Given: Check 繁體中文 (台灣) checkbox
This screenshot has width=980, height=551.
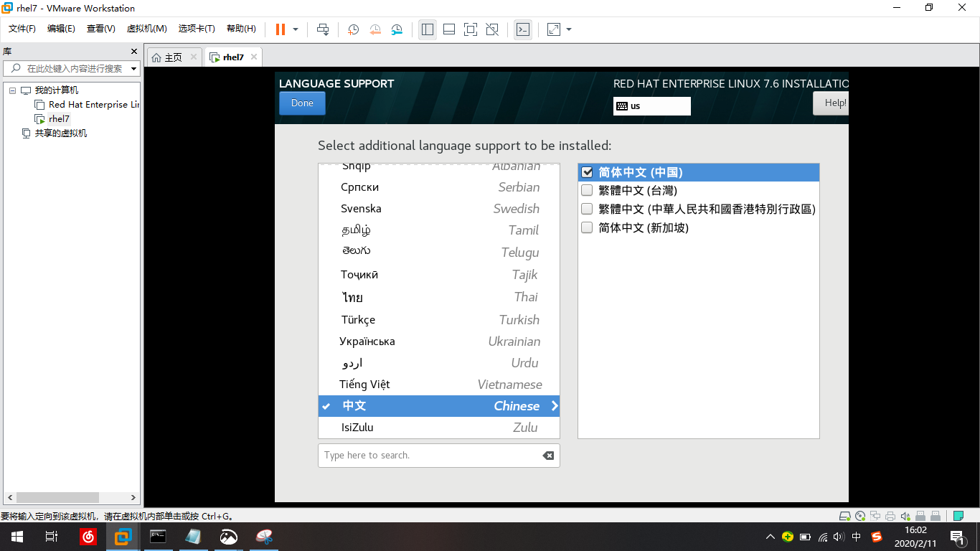Looking at the screenshot, I should (587, 191).
